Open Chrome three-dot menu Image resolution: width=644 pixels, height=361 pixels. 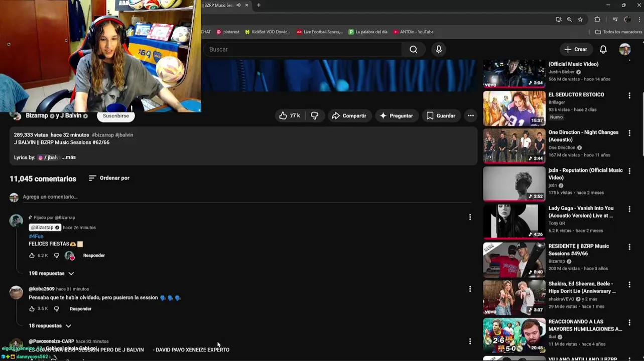click(x=639, y=20)
